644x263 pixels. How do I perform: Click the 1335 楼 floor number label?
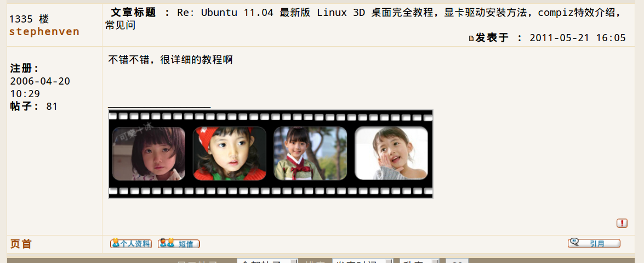coord(29,19)
